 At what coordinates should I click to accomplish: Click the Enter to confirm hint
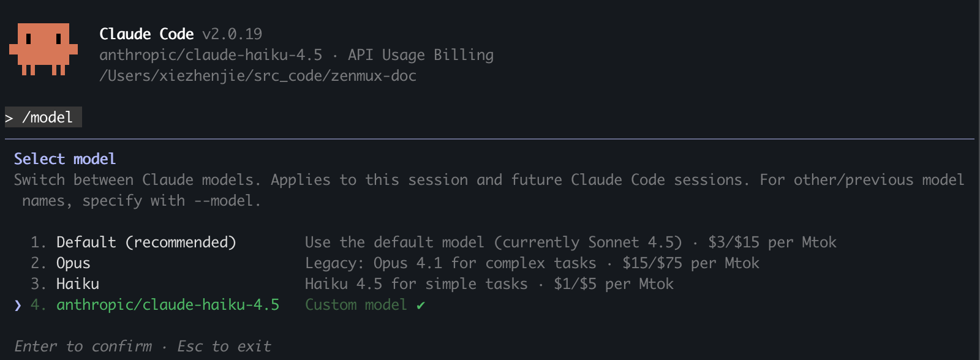[x=83, y=347]
